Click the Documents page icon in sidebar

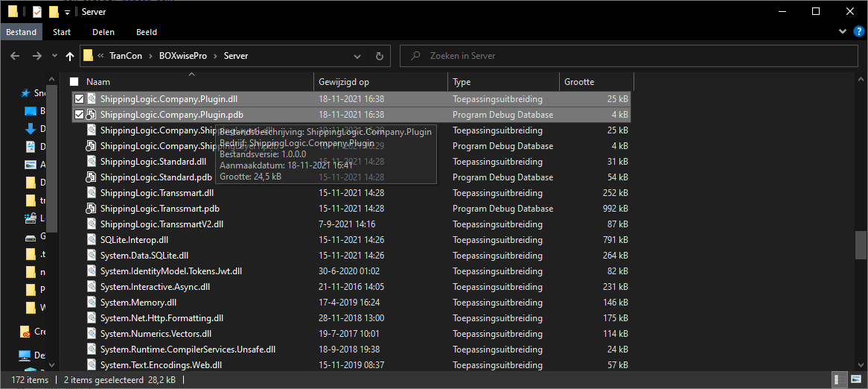pos(31,147)
